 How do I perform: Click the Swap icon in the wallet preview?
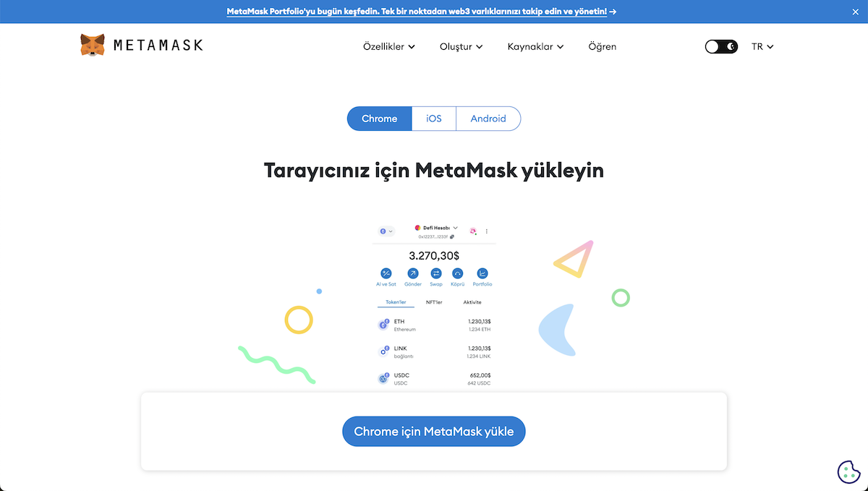coord(436,273)
